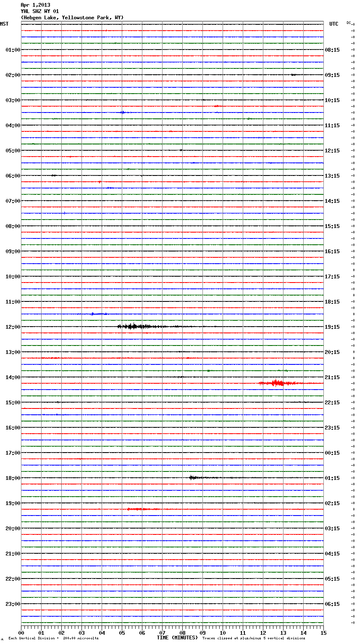The image size is (357, 644).
Task: Click the UTC timezone header
Action: pyautogui.click(x=333, y=24)
